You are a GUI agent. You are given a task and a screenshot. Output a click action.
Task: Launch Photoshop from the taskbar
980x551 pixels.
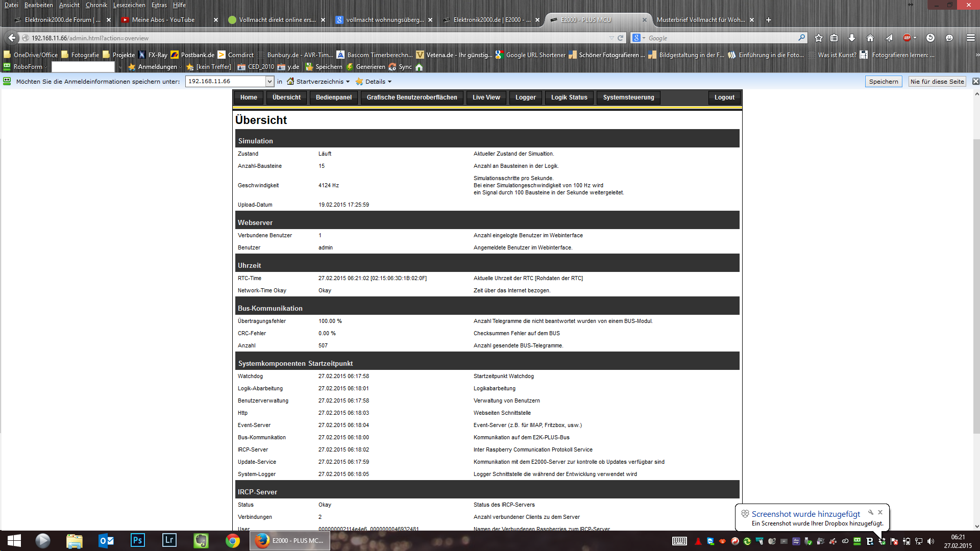click(x=137, y=540)
